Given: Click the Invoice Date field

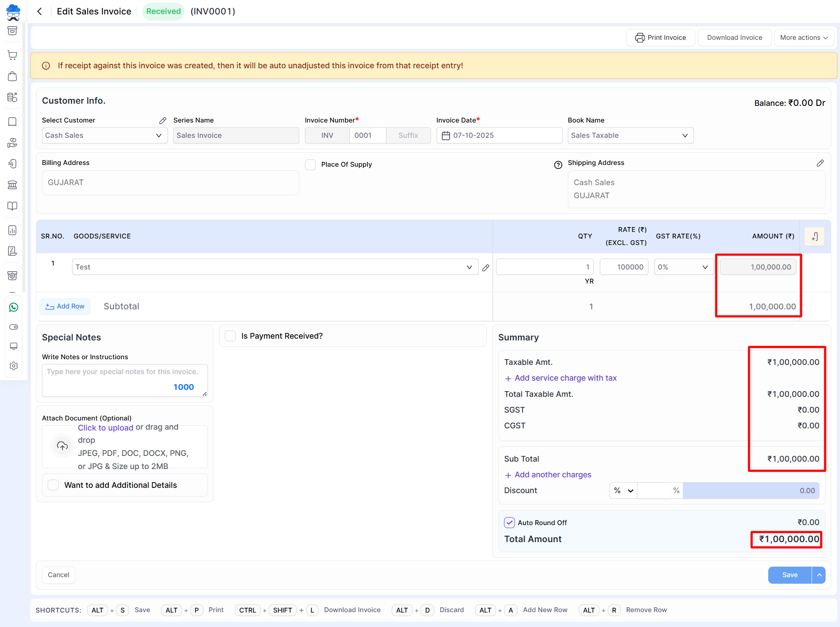Looking at the screenshot, I should pos(499,136).
